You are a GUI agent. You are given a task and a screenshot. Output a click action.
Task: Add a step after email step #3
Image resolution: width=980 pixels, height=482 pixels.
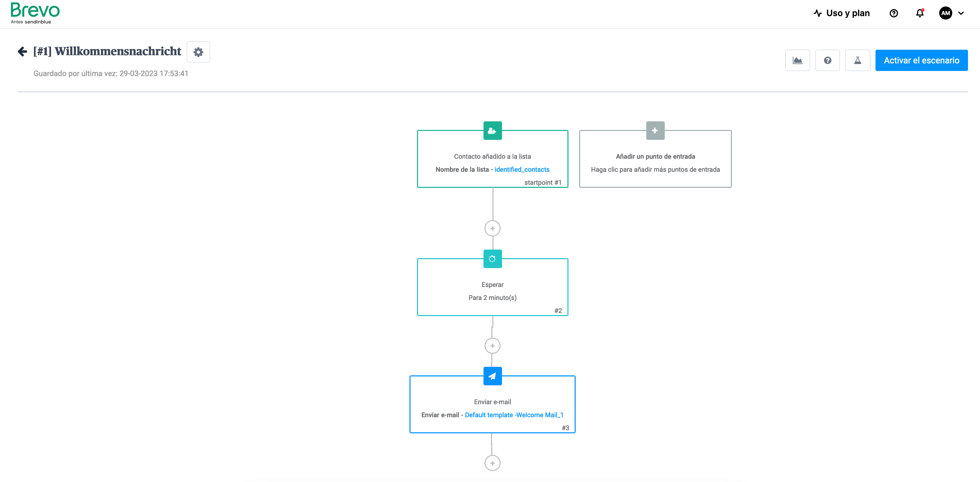coord(492,463)
